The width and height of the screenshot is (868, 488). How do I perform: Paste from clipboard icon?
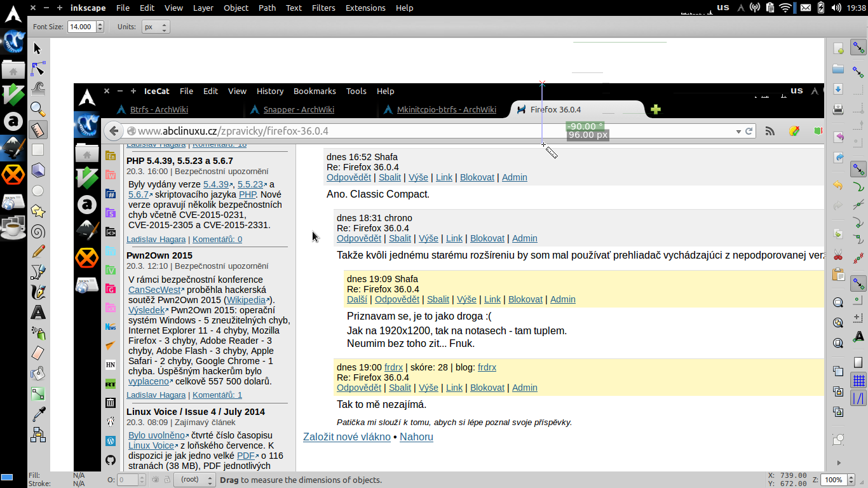coord(838,275)
